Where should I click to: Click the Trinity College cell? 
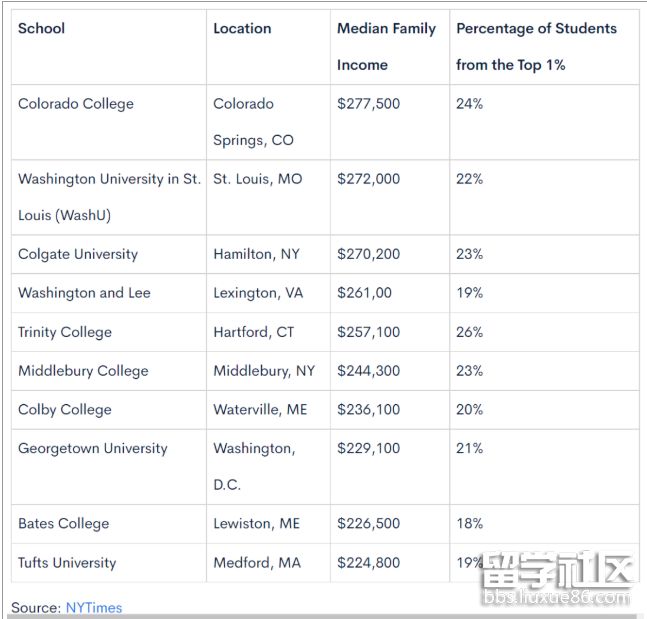[x=65, y=332]
